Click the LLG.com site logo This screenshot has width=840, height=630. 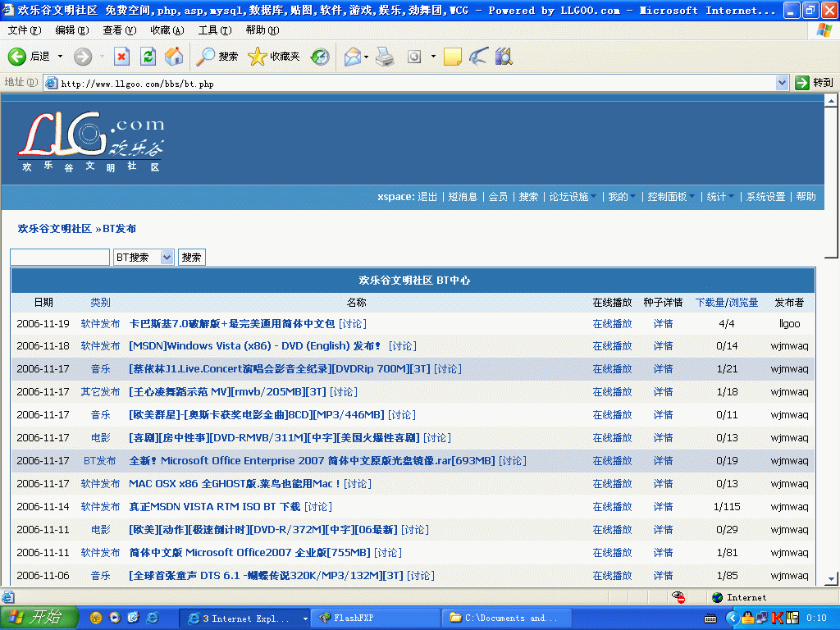[x=91, y=141]
